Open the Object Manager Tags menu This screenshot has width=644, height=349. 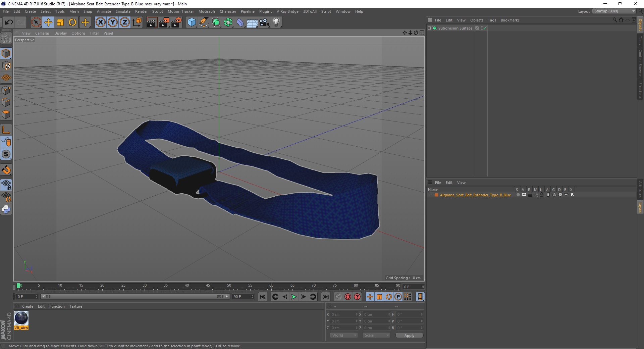[492, 20]
